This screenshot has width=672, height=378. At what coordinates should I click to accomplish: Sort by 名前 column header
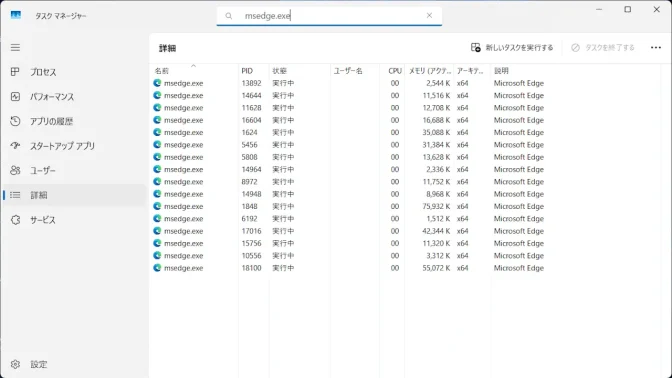[194, 71]
